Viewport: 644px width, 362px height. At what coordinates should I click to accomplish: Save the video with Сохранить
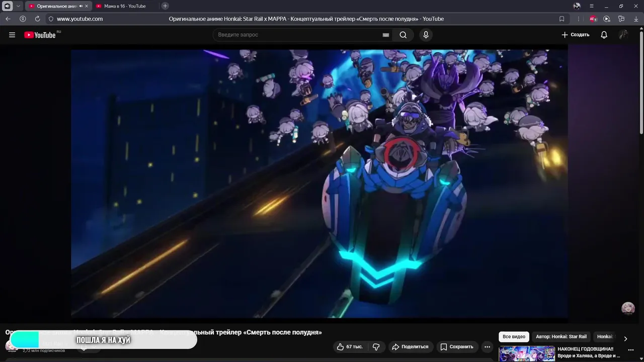(457, 347)
